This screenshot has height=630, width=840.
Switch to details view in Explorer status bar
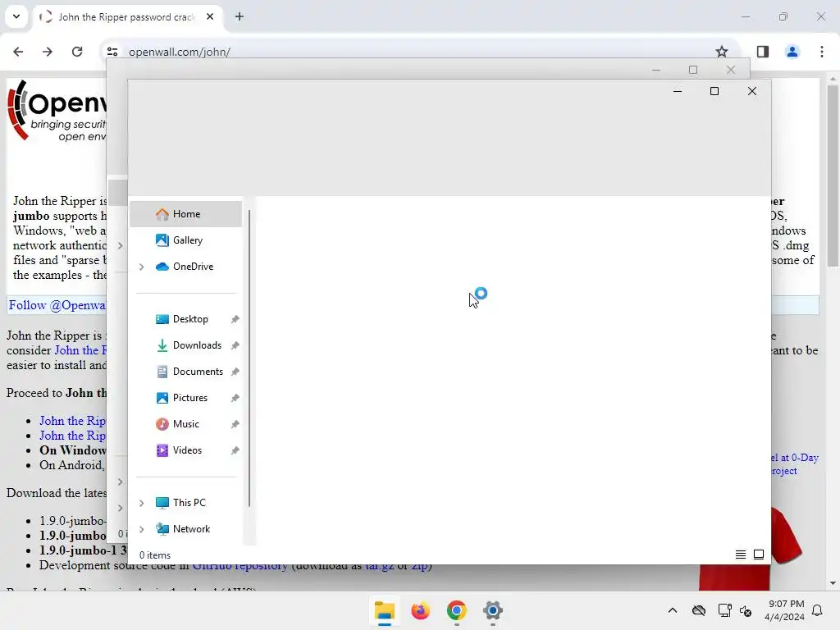click(x=741, y=555)
